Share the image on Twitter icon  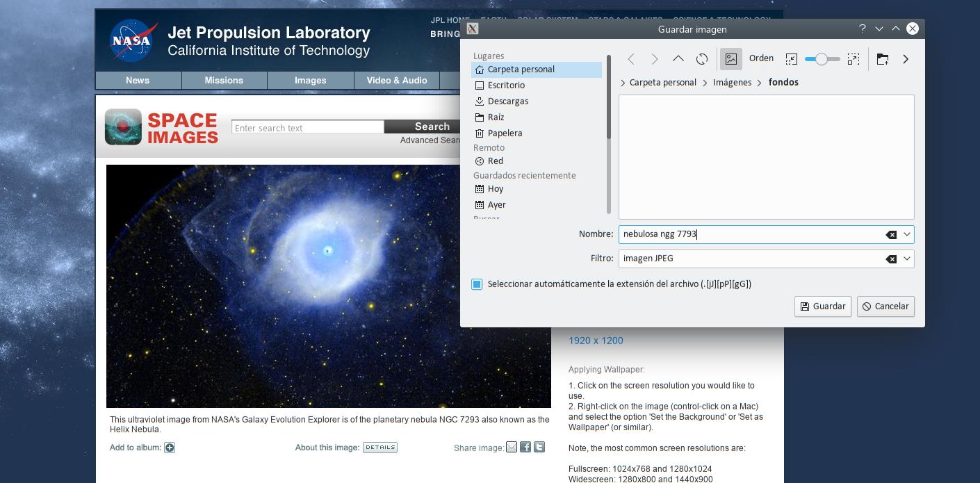click(539, 448)
